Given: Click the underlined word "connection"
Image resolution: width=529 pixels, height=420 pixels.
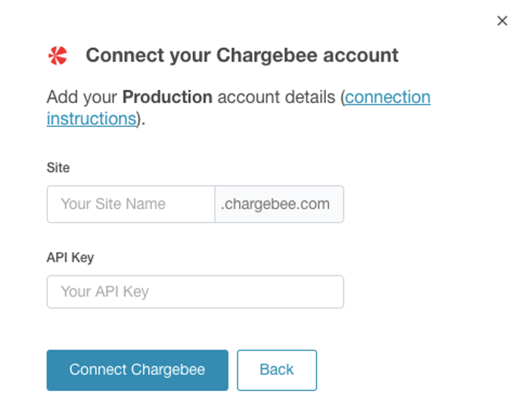Looking at the screenshot, I should pyautogui.click(x=387, y=97).
